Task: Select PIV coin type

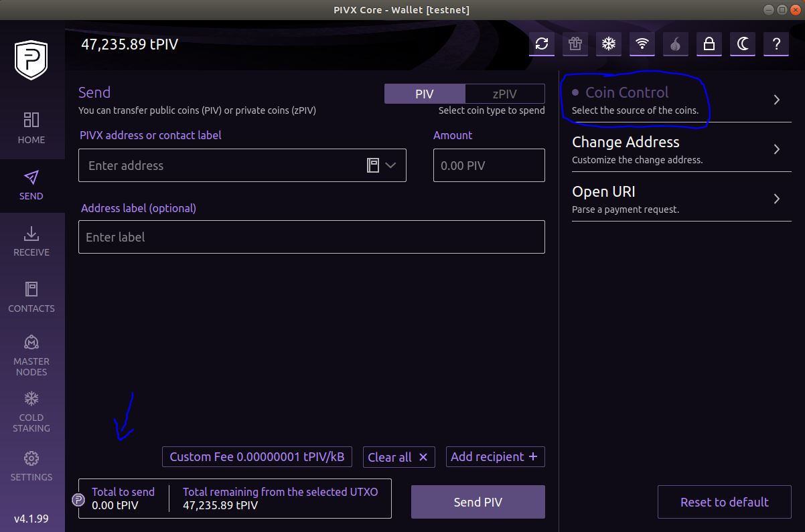Action: 425,94
